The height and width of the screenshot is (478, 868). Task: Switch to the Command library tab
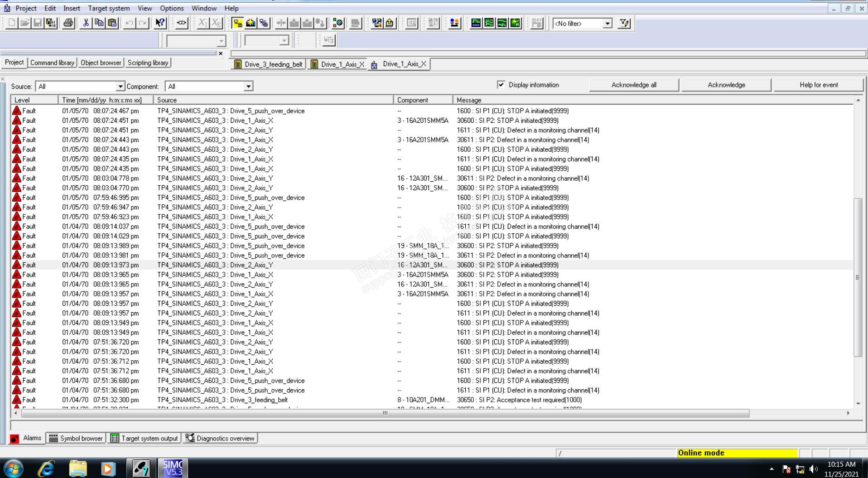[52, 63]
